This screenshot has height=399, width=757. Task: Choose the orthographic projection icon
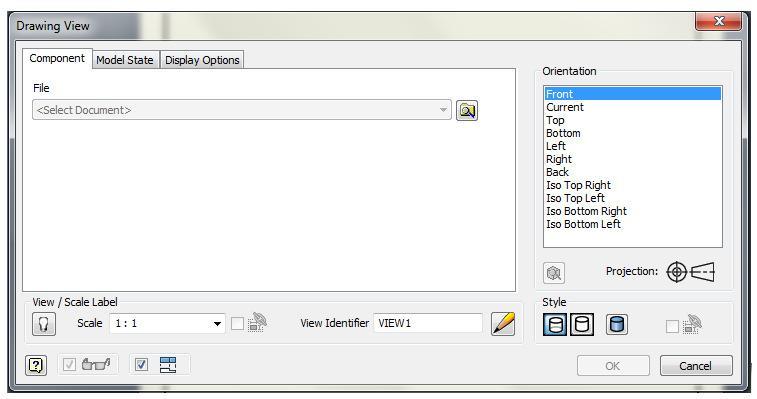677,272
